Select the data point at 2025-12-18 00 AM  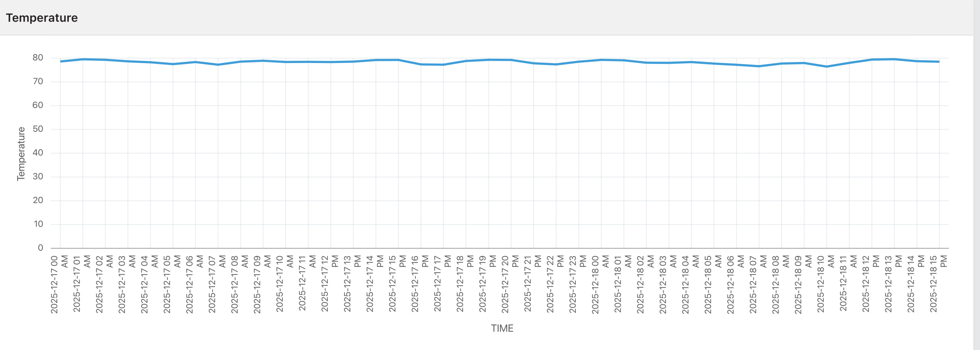[x=601, y=60]
